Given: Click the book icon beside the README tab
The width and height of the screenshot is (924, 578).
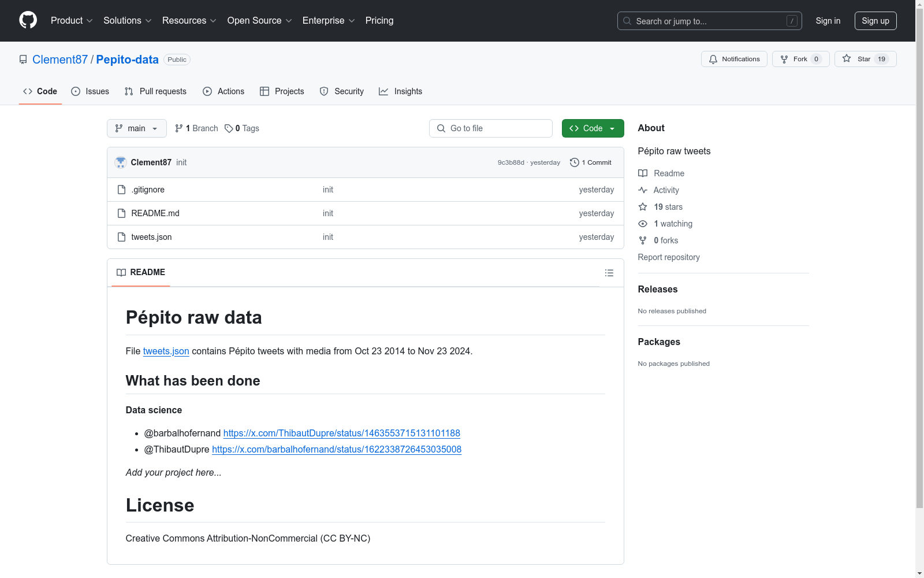Looking at the screenshot, I should tap(121, 272).
